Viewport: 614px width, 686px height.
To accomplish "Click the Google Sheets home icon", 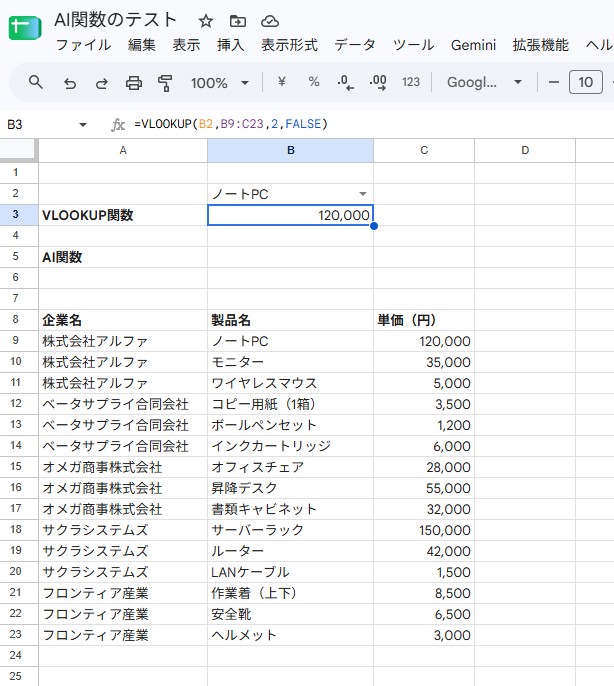I will coord(25,28).
